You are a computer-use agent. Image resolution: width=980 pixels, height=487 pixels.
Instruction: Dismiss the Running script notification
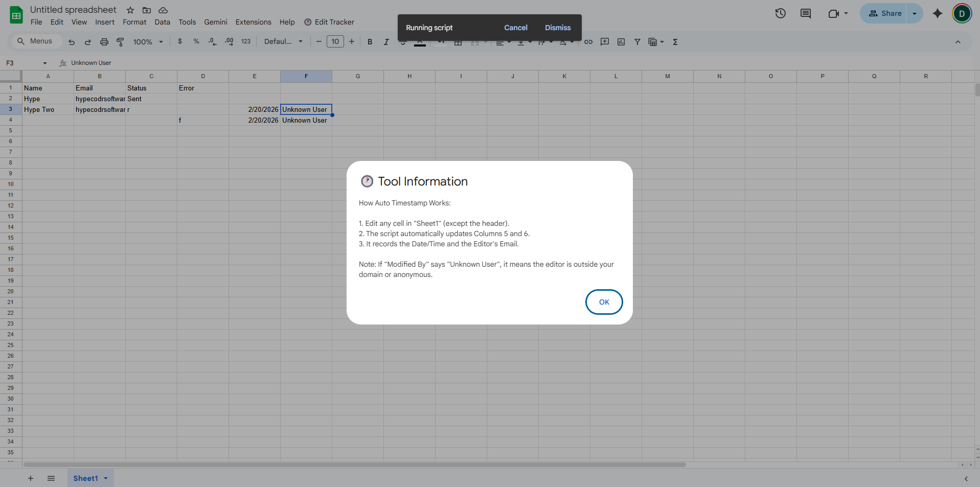point(557,27)
